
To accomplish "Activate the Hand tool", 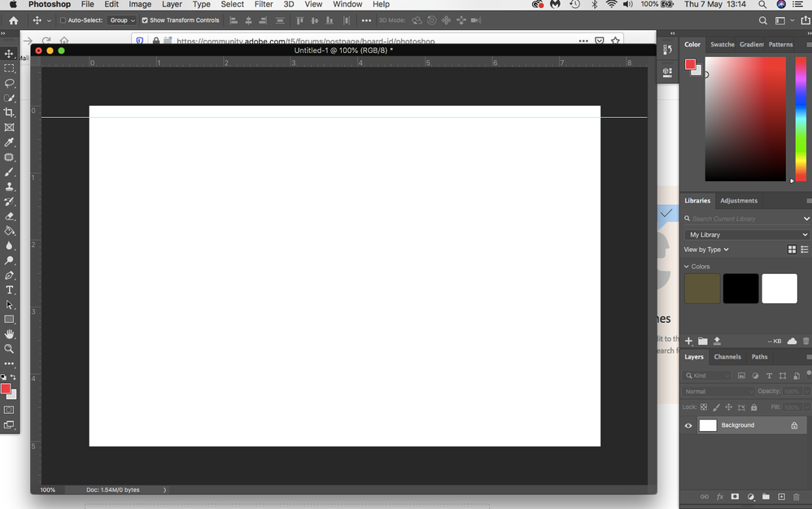I will click(10, 334).
